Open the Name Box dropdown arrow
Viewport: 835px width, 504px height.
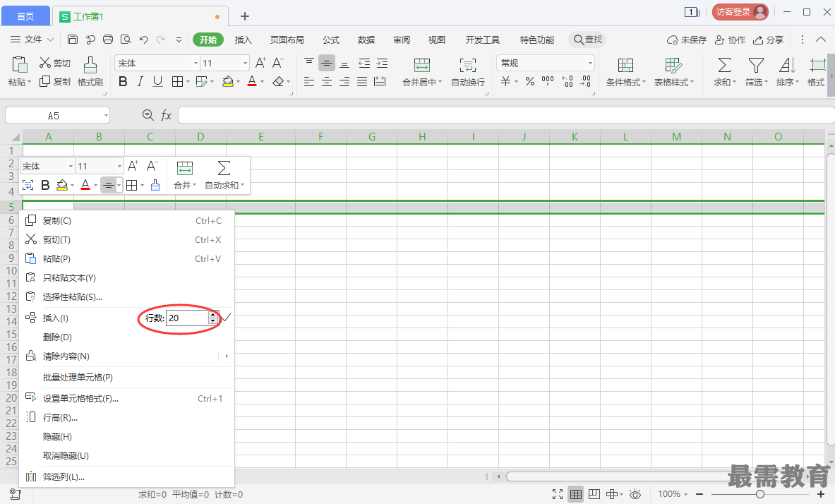(106, 115)
